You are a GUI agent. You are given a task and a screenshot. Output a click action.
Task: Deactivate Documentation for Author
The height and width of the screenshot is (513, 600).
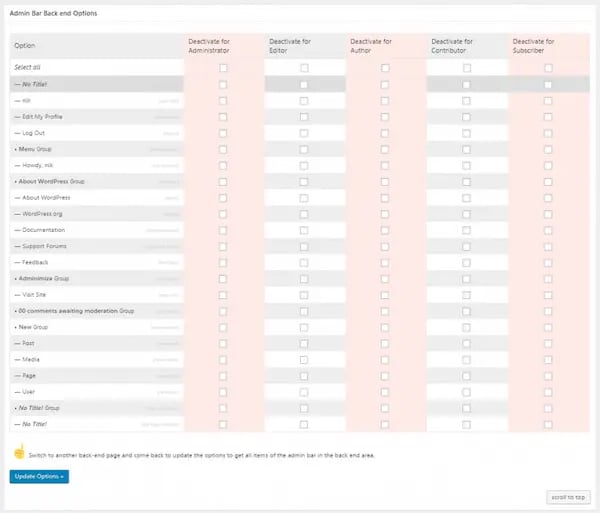[x=385, y=230]
